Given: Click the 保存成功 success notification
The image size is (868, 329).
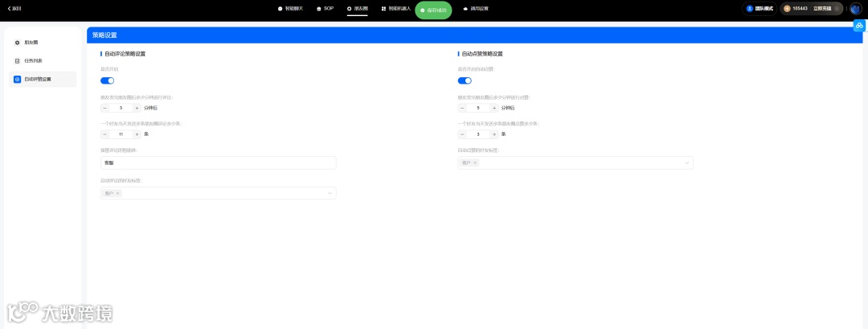Looking at the screenshot, I should pyautogui.click(x=433, y=10).
